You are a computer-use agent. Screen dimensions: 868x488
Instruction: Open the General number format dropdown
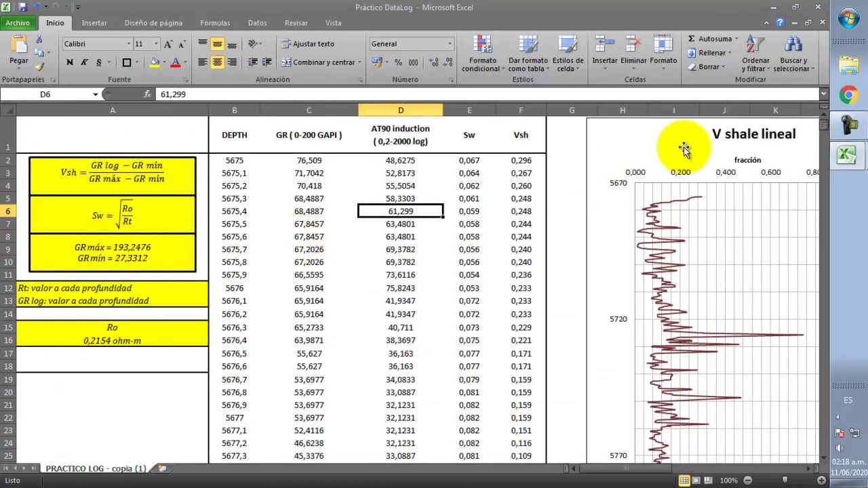point(449,44)
